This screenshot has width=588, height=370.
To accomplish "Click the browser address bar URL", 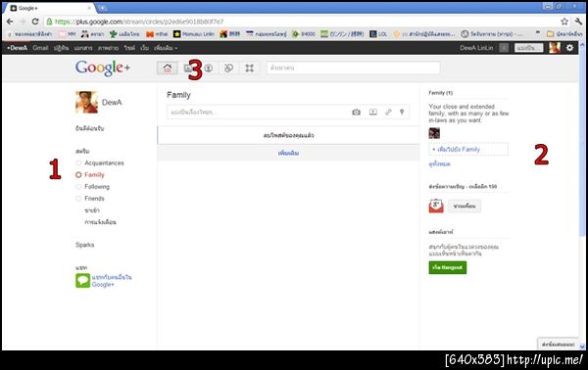I will [139, 22].
